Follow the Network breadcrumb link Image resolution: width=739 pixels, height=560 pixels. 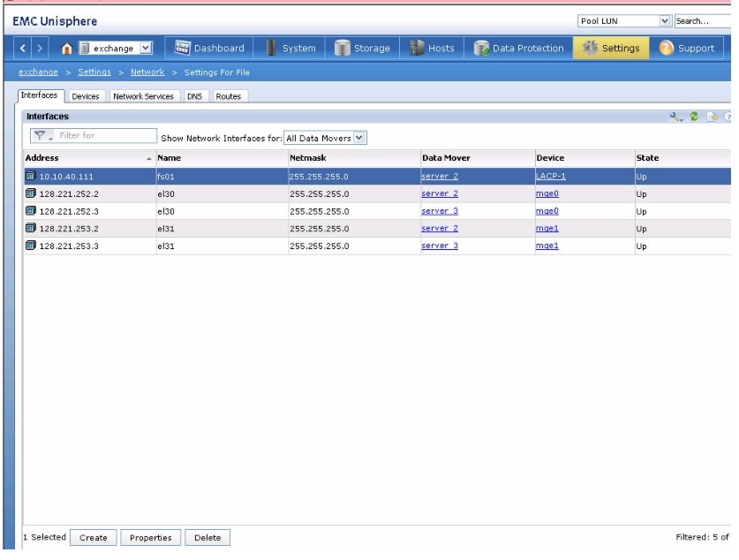[147, 72]
